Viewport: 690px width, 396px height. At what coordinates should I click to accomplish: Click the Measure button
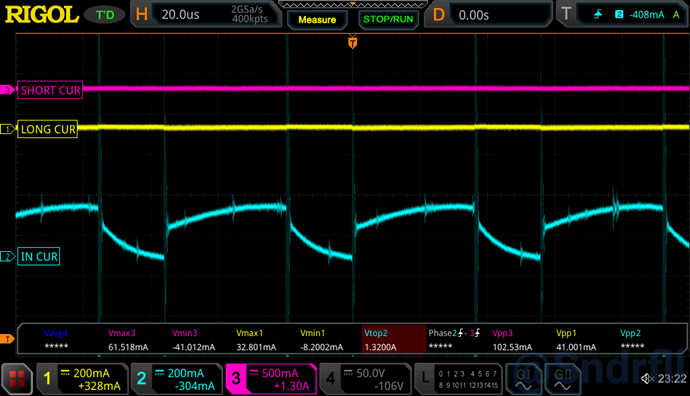coord(317,20)
